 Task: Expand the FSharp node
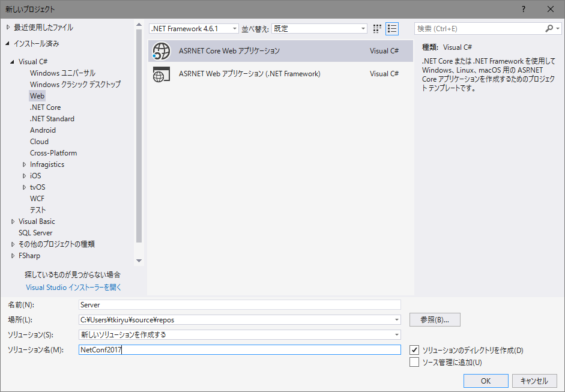(x=13, y=256)
